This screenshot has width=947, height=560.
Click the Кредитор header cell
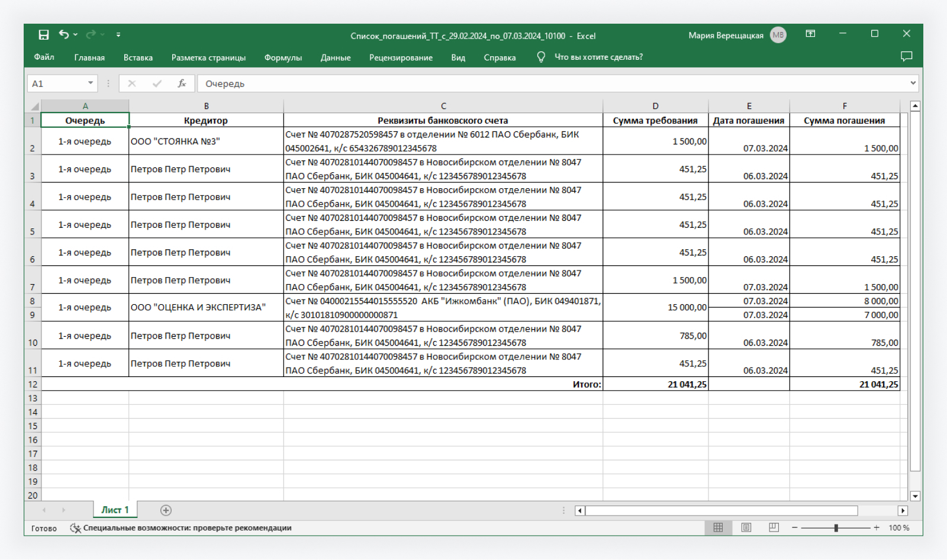(x=206, y=120)
